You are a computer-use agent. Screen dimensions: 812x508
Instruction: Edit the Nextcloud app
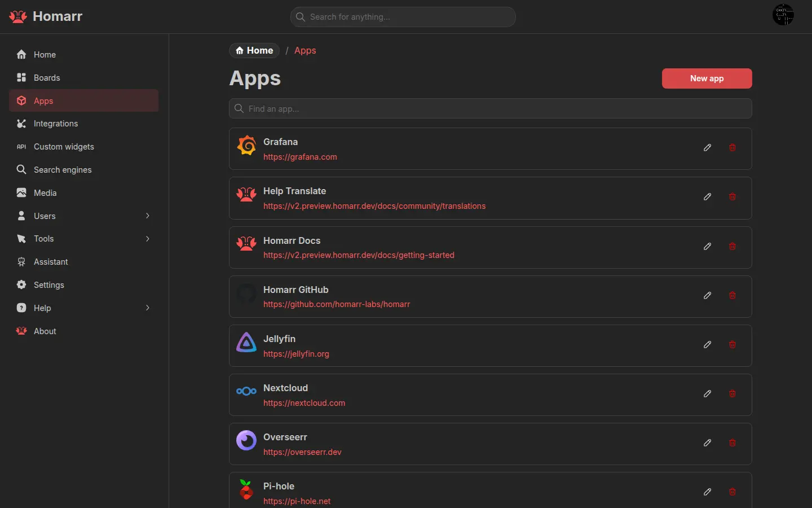[708, 394]
